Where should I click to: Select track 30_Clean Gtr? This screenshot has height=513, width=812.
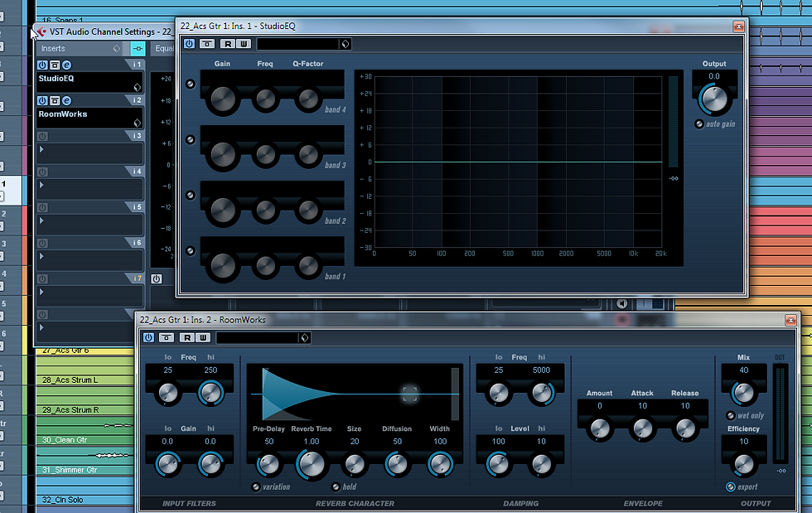pos(65,440)
